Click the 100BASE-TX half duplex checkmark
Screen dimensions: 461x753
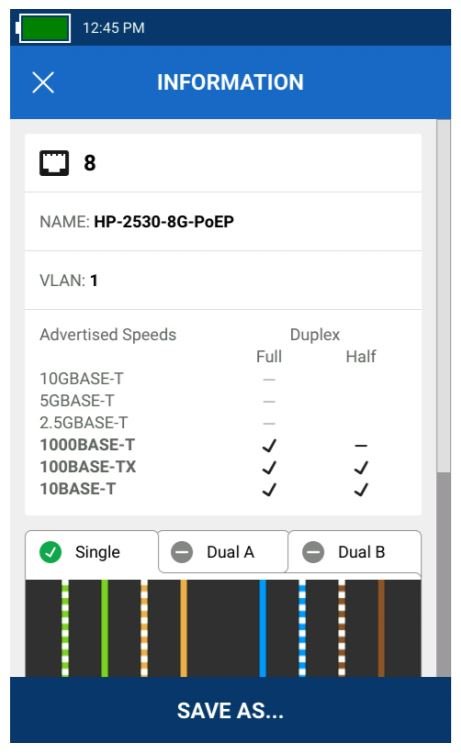pos(361,467)
